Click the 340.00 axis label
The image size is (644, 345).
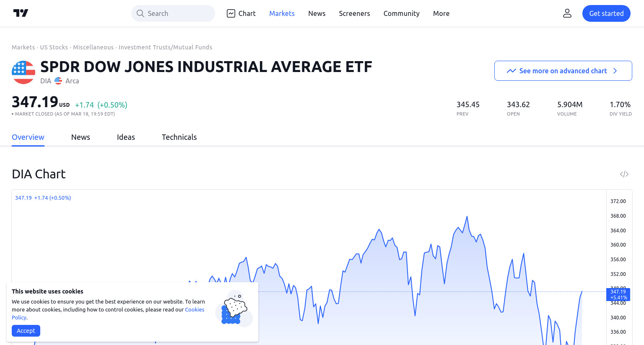pyautogui.click(x=618, y=318)
